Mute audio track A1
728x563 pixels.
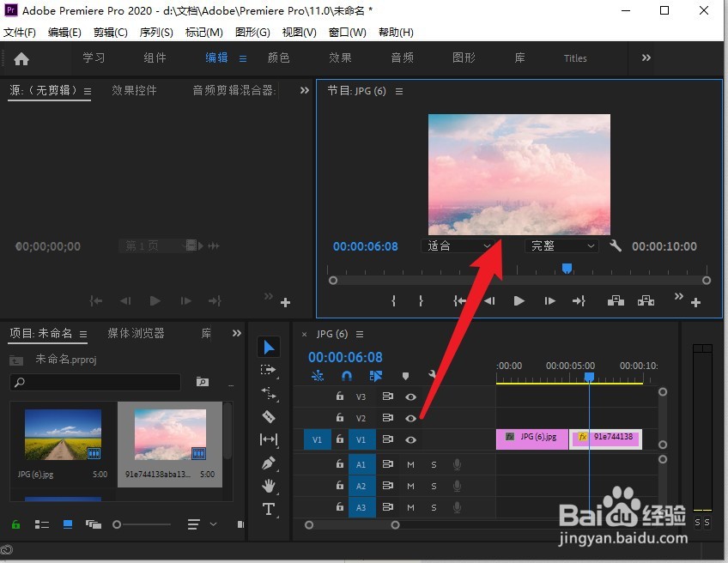tap(410, 464)
